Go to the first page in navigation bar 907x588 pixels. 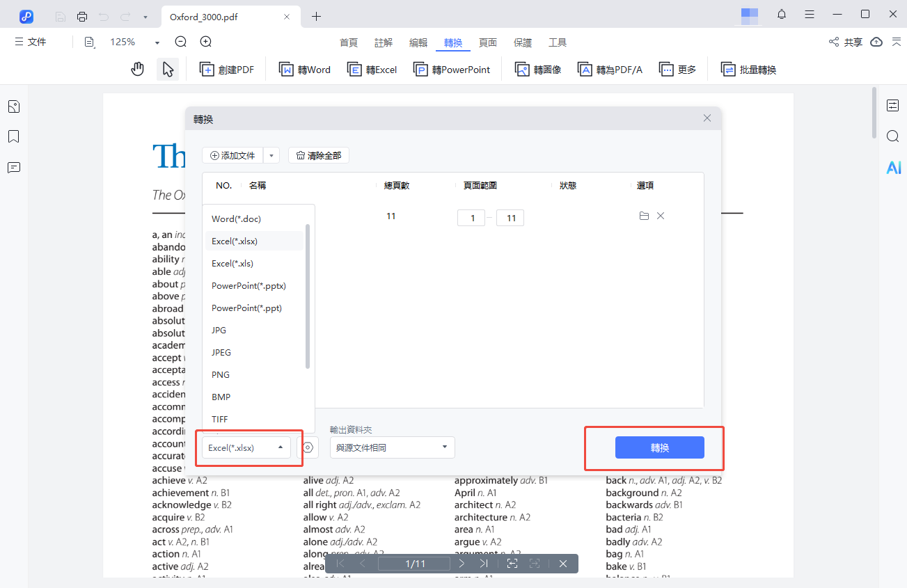[340, 564]
